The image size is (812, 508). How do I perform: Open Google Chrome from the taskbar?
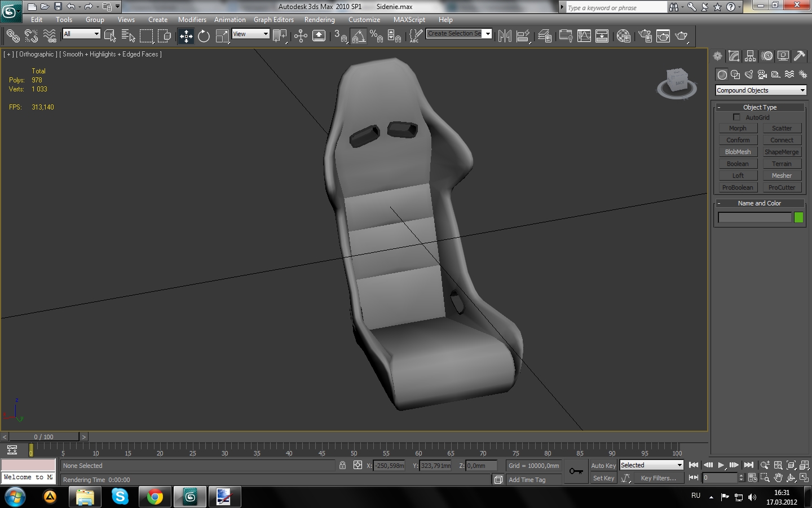(x=155, y=497)
